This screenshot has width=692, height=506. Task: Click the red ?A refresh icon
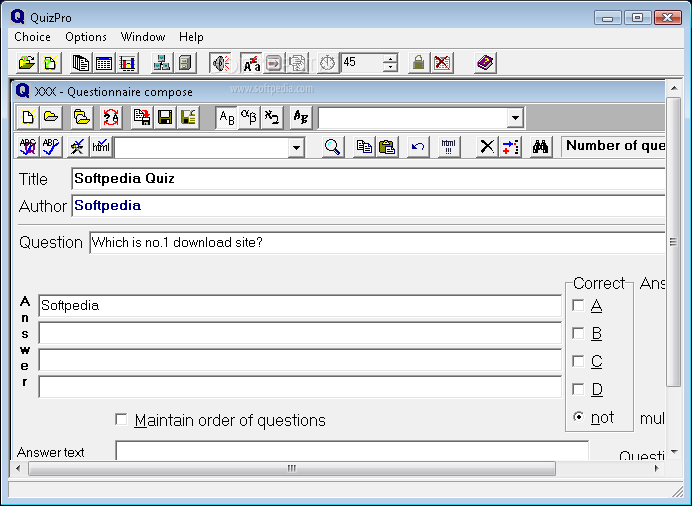[x=111, y=117]
